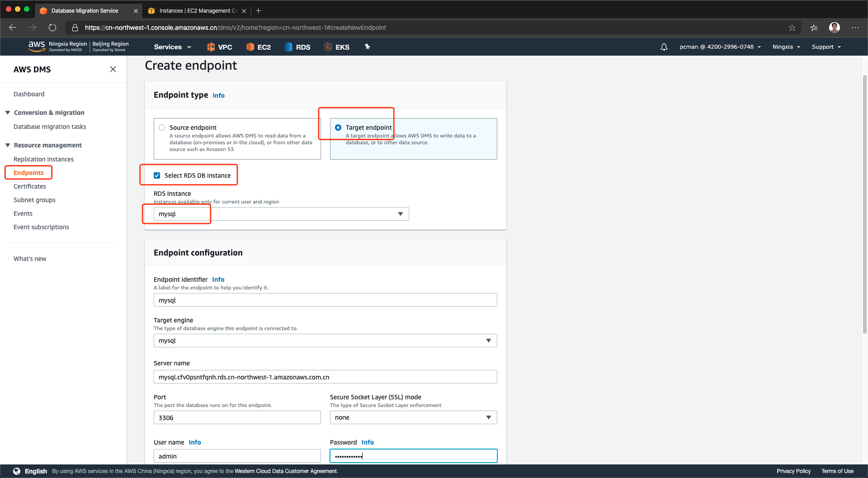The height and width of the screenshot is (478, 868).
Task: Close the AWS DMS sidebar panel
Action: 113,69
